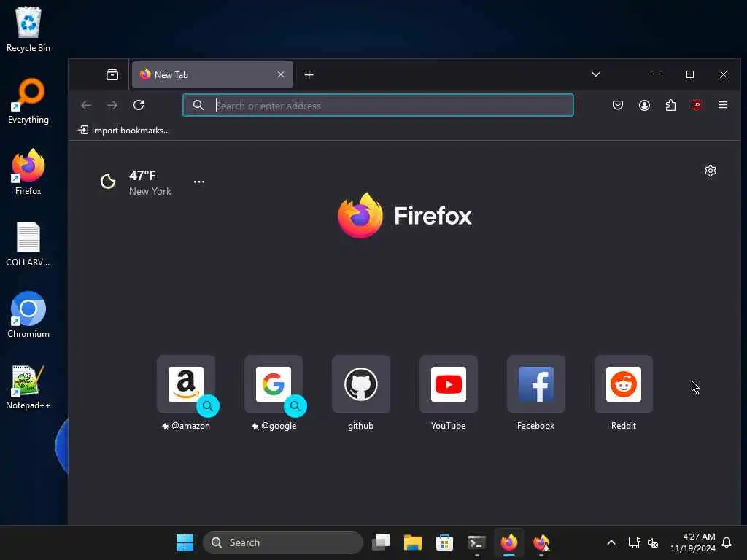Focus the Search or enter address field

click(379, 105)
